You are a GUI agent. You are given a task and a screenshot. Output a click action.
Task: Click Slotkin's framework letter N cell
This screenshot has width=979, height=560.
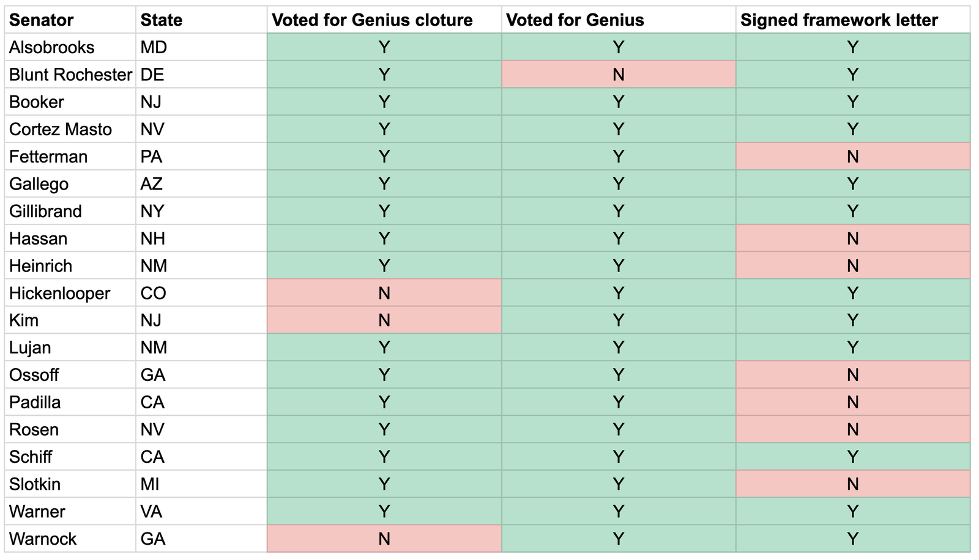852,484
